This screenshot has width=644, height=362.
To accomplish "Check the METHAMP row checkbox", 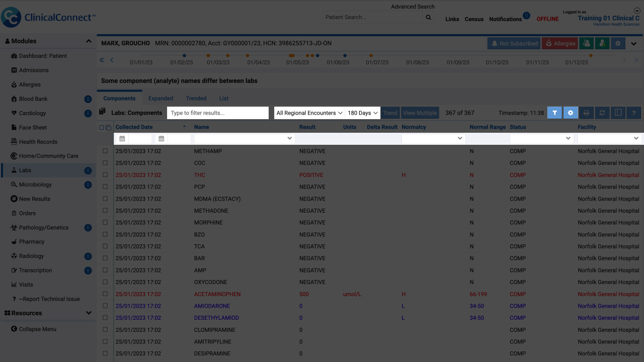I will point(105,151).
